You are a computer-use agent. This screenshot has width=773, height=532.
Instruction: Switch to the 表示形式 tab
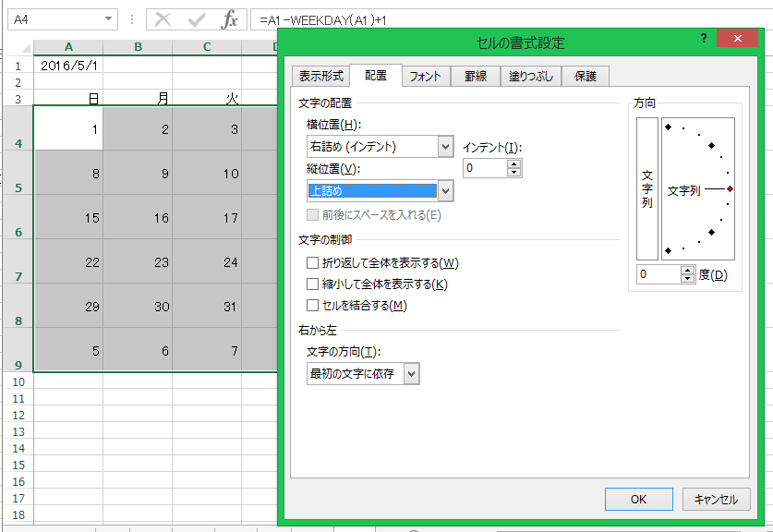[x=320, y=77]
